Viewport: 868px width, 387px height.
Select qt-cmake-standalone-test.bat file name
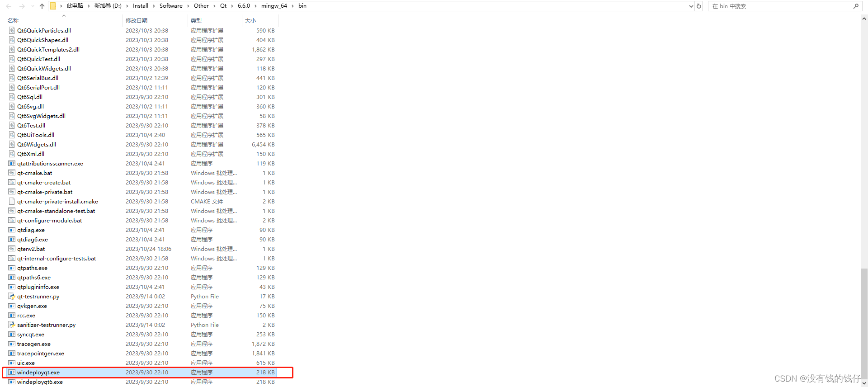[x=56, y=211]
